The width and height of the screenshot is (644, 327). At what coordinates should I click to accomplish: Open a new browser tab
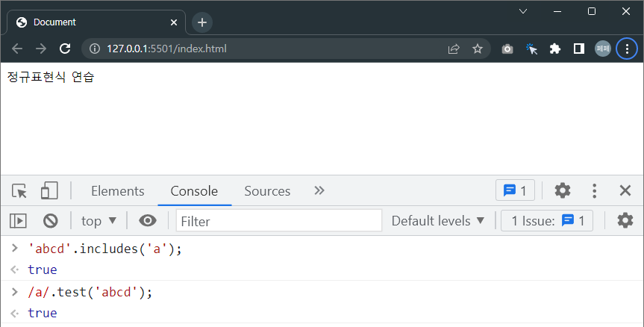(x=202, y=22)
